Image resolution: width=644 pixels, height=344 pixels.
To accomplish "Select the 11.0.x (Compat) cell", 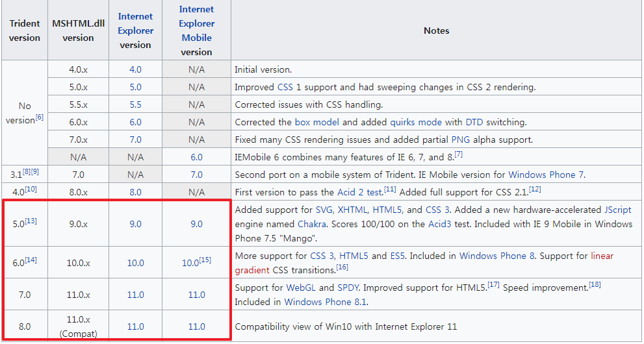I will point(78,326).
